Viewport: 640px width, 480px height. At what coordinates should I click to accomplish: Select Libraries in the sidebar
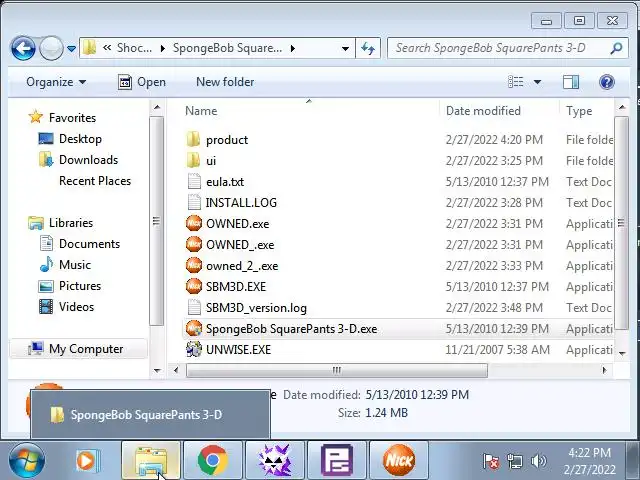click(x=71, y=223)
